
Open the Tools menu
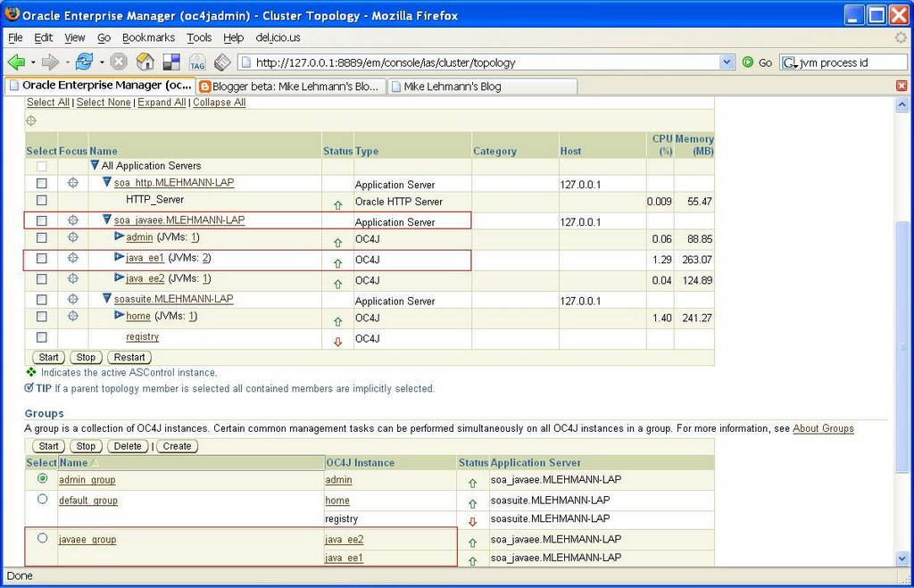[199, 37]
